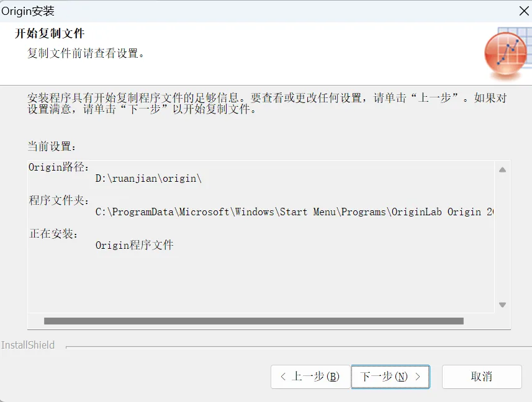
Task: Go back with 上一步(B) button
Action: [310, 377]
